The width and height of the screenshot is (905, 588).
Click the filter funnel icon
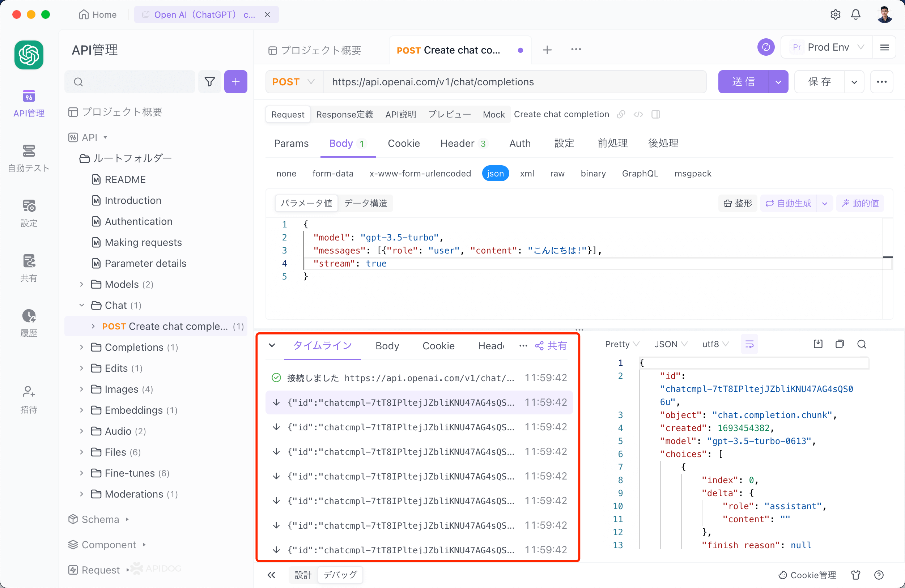coord(209,82)
